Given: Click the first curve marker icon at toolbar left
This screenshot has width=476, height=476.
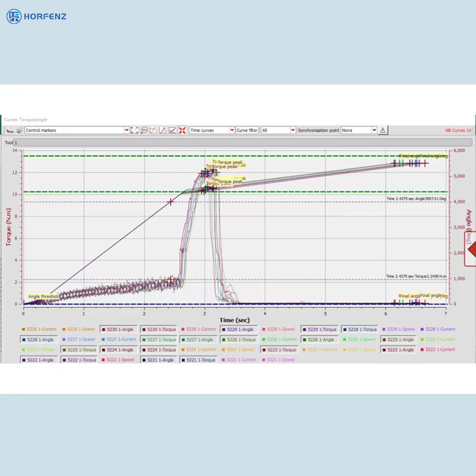Looking at the screenshot, I should 10,130.
